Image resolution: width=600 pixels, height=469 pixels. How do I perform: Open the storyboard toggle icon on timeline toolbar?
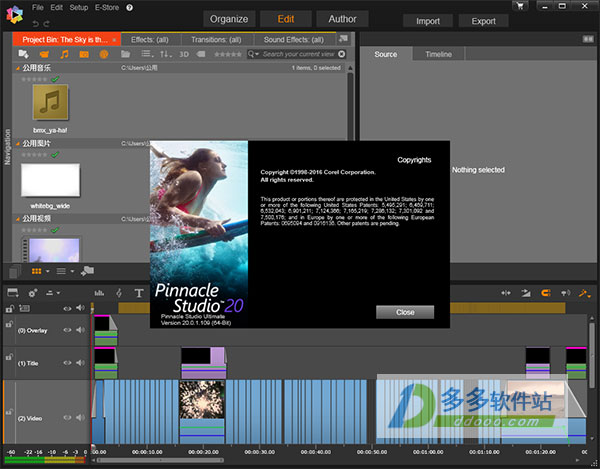pyautogui.click(x=13, y=293)
